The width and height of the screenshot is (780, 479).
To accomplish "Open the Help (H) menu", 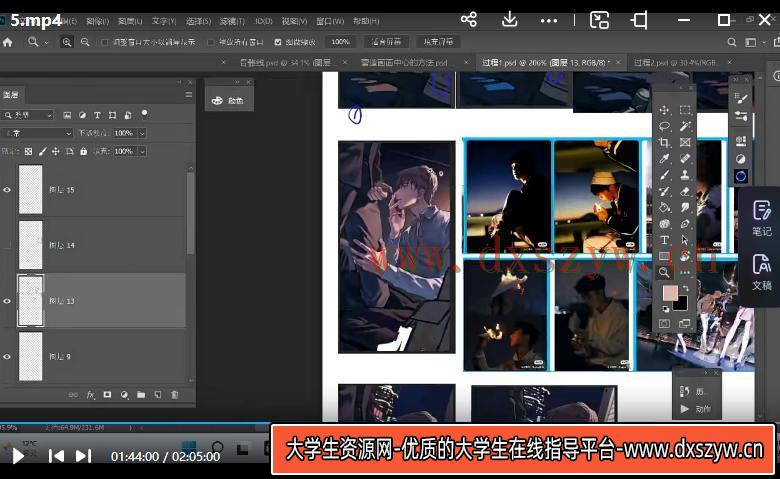I will click(366, 21).
